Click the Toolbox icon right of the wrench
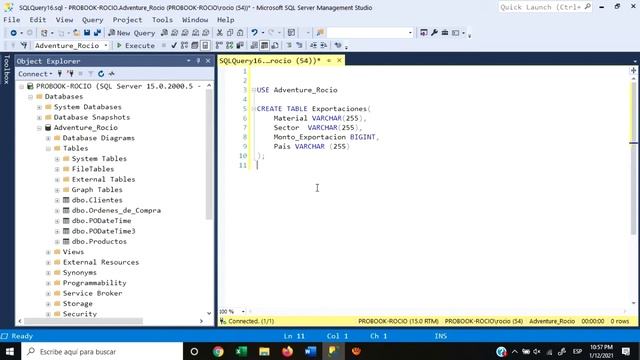The width and height of the screenshot is (640, 360). pos(445,33)
